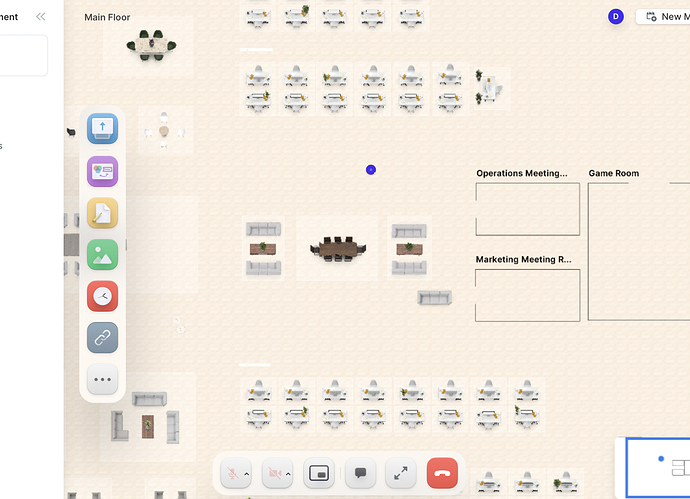Click Marketing Meeting room label
Screen dimensions: 690x499
[x=523, y=260]
